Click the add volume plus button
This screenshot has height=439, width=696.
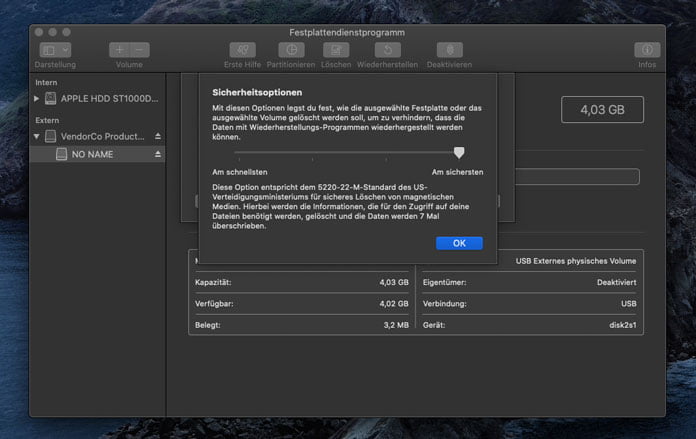click(120, 49)
